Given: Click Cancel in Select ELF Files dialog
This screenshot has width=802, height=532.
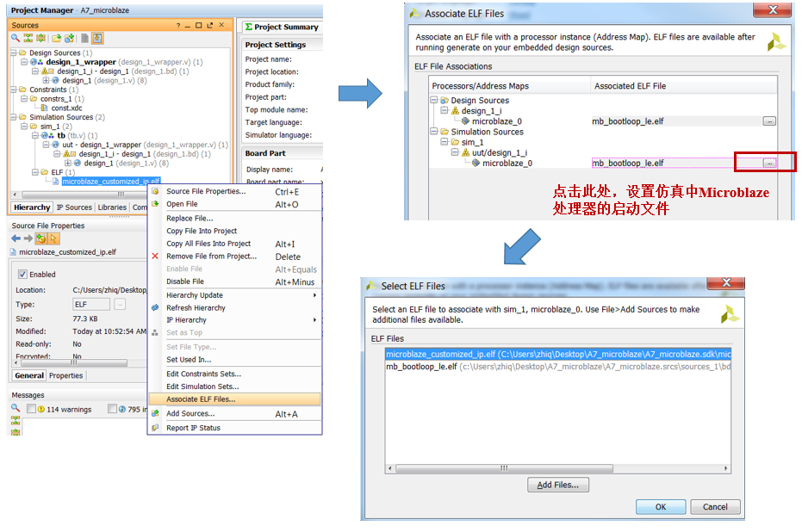Looking at the screenshot, I should click(715, 506).
